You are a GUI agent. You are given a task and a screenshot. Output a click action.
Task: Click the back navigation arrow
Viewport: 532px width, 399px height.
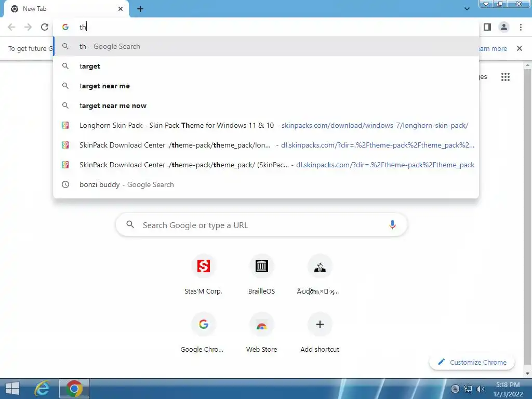click(x=11, y=27)
